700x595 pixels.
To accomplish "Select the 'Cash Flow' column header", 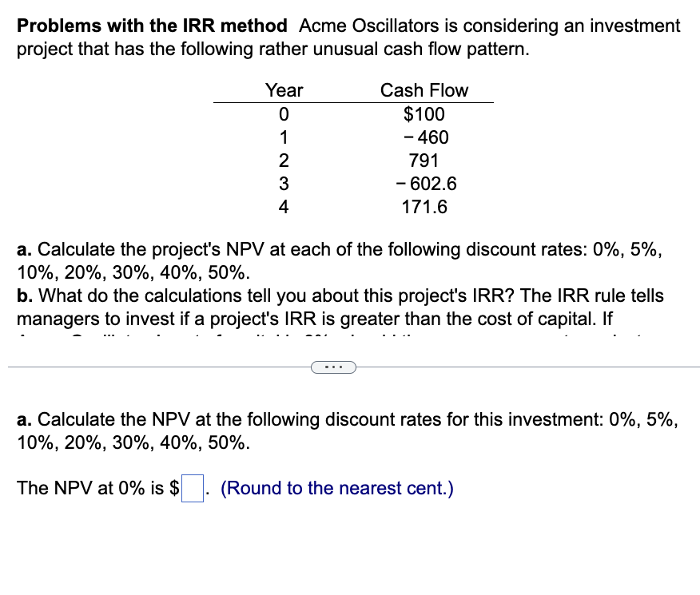I will 425,90.
